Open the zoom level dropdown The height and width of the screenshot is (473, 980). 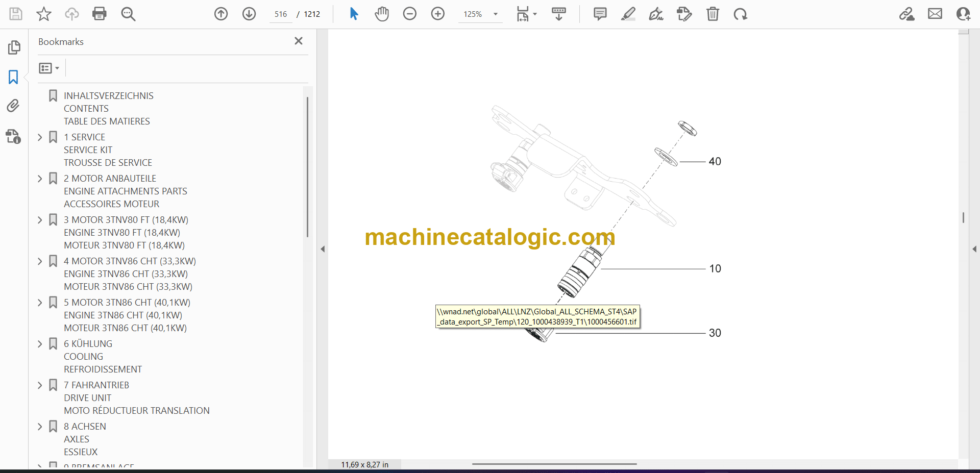[495, 14]
